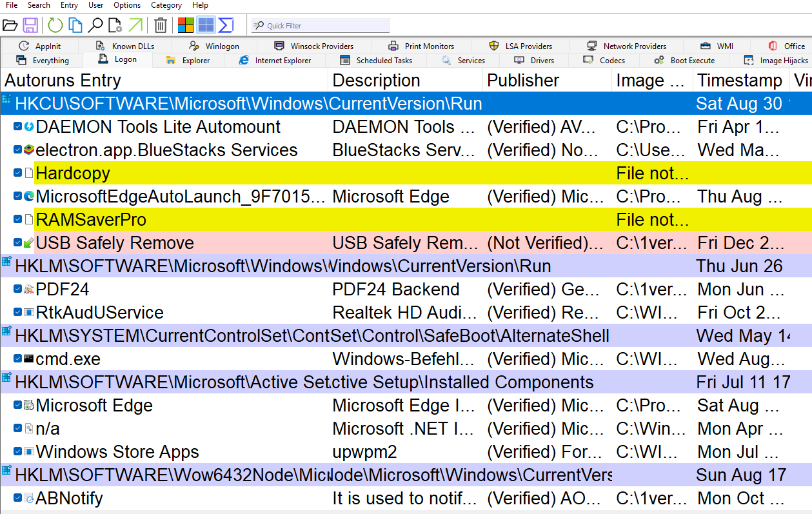Disable the RAMSaverPro autorun checkbox
The width and height of the screenshot is (812, 514).
coord(18,220)
